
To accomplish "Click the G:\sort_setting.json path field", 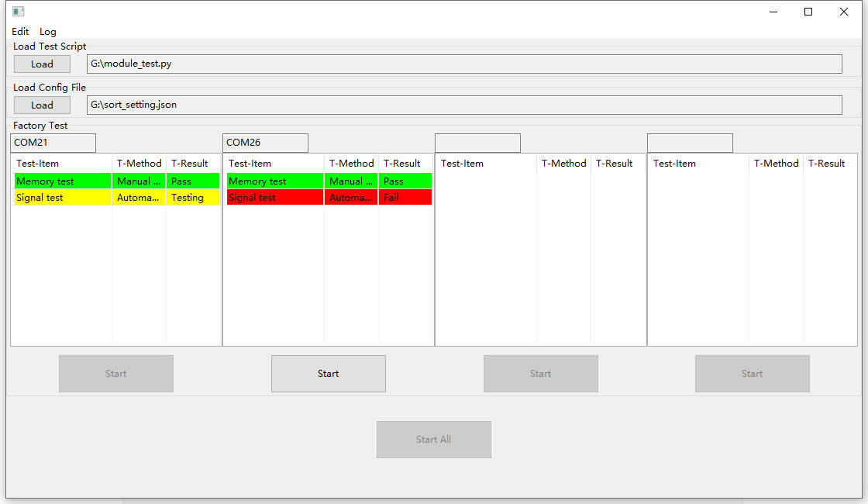I will tap(463, 105).
